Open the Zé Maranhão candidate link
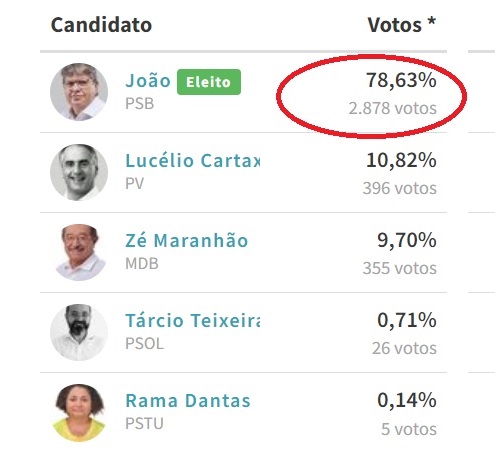The height and width of the screenshot is (460, 495). (187, 240)
